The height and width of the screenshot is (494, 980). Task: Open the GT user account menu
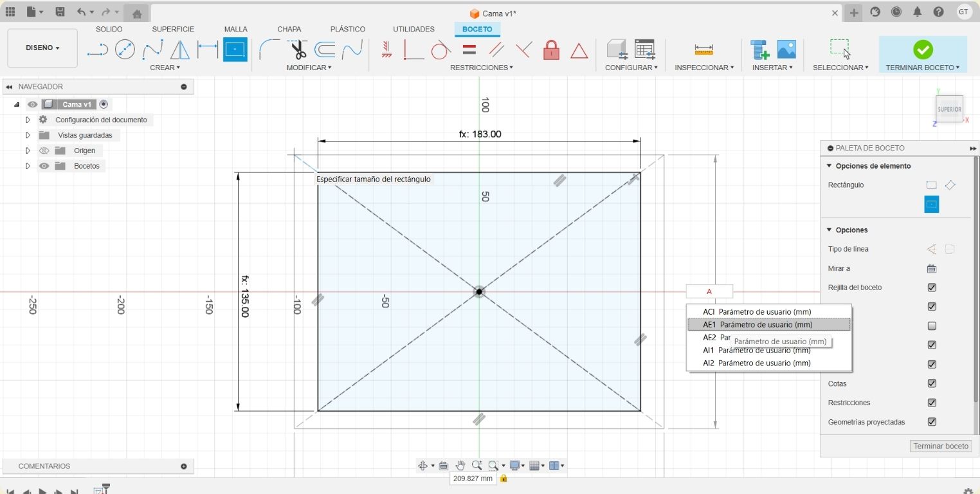tap(963, 12)
